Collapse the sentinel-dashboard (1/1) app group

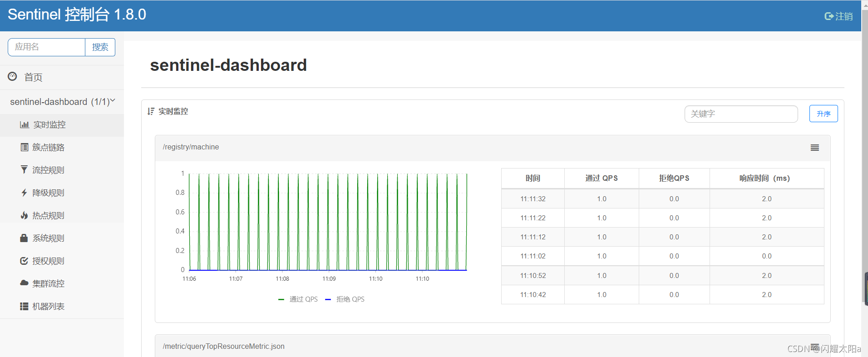point(62,102)
